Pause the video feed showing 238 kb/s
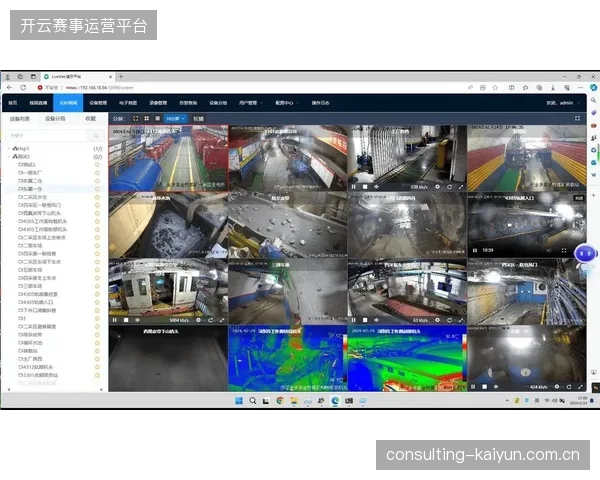This screenshot has height=480, width=600. pyautogui.click(x=354, y=187)
